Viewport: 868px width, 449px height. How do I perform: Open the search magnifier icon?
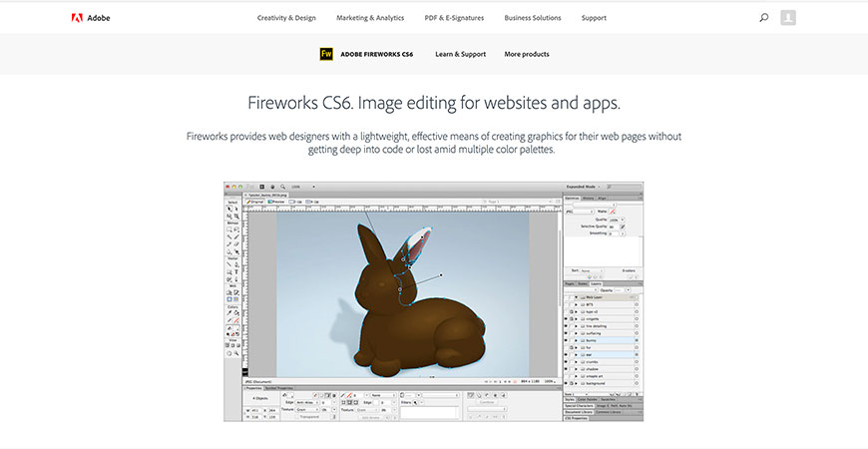click(764, 17)
